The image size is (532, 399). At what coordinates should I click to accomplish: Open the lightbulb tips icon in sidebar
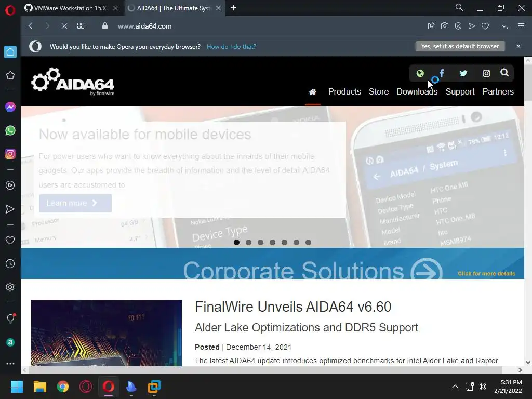(x=10, y=318)
